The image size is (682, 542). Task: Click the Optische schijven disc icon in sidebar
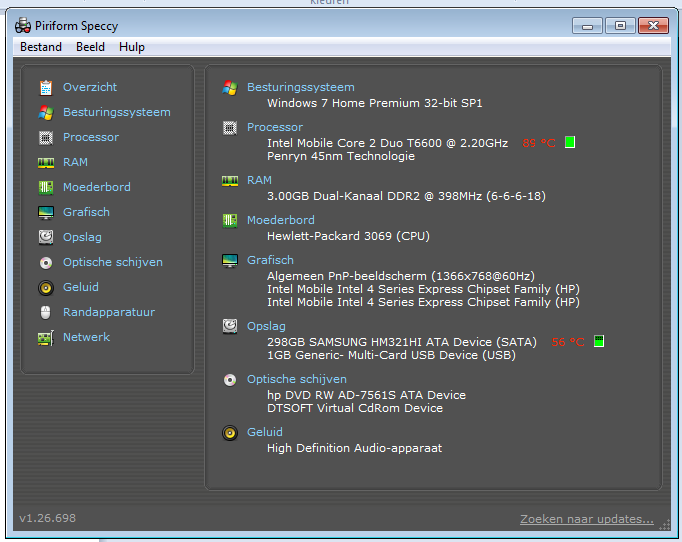(46, 263)
